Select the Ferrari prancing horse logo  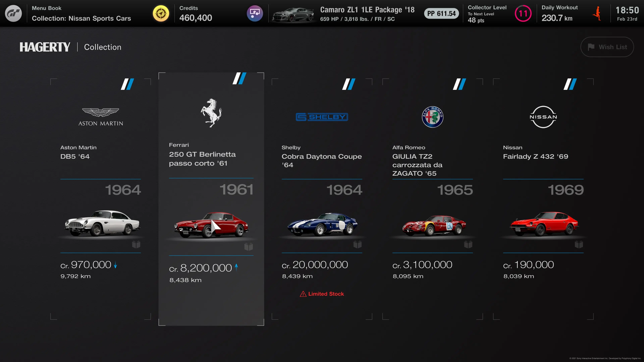211,113
